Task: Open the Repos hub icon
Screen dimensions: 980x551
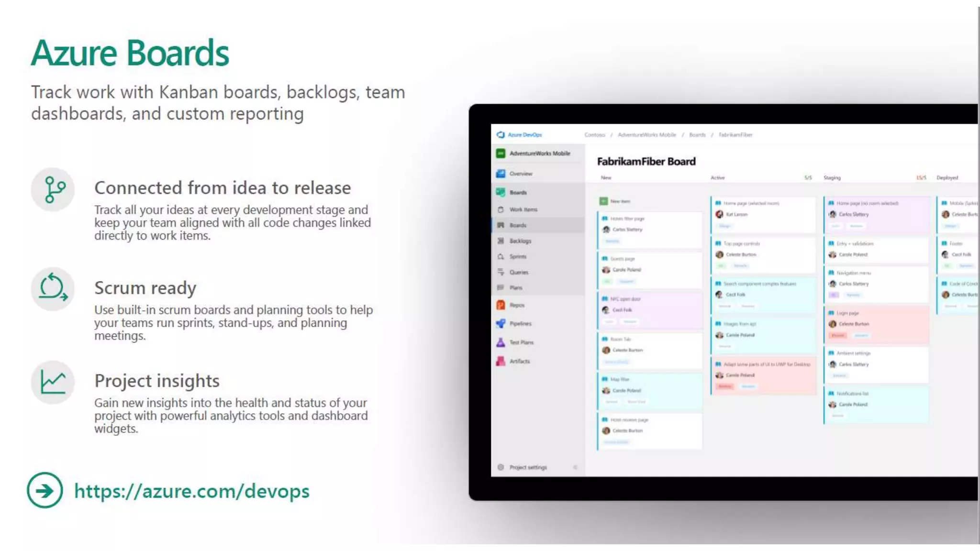Action: 501,305
